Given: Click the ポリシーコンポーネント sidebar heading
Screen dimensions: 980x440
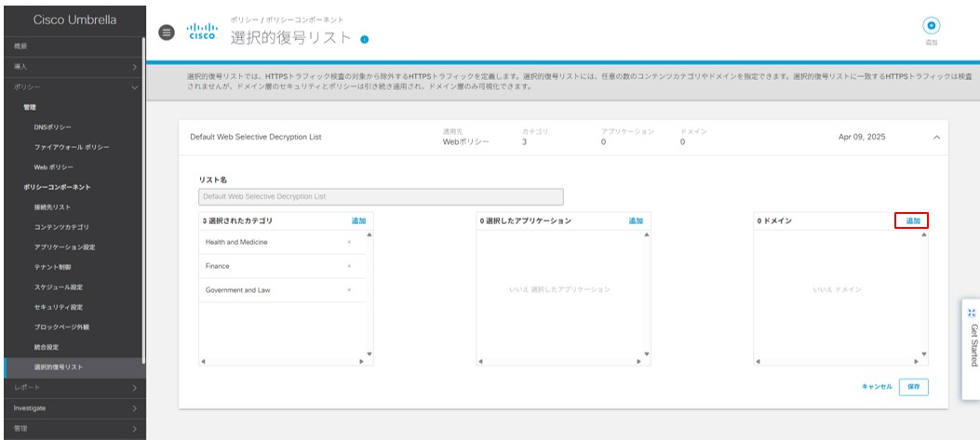Looking at the screenshot, I should coord(57,187).
